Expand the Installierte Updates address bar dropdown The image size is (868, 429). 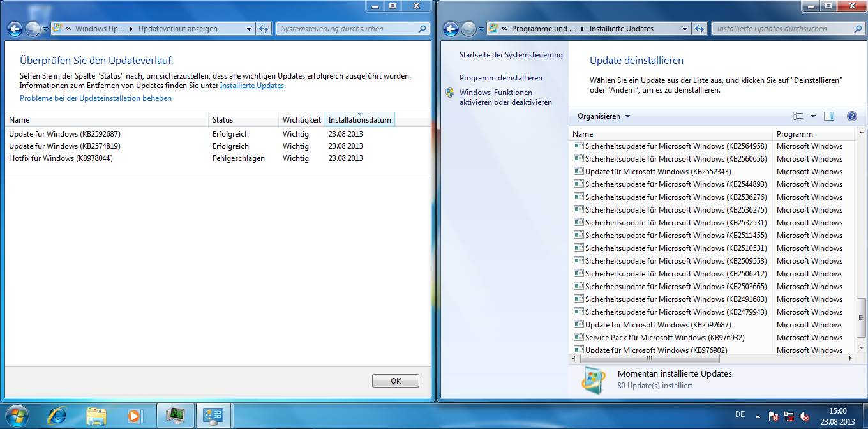pos(685,29)
